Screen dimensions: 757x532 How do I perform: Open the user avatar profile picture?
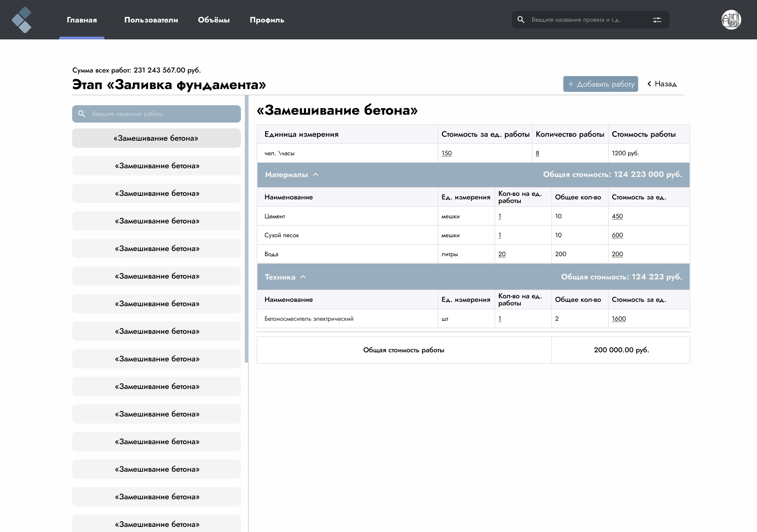click(731, 20)
